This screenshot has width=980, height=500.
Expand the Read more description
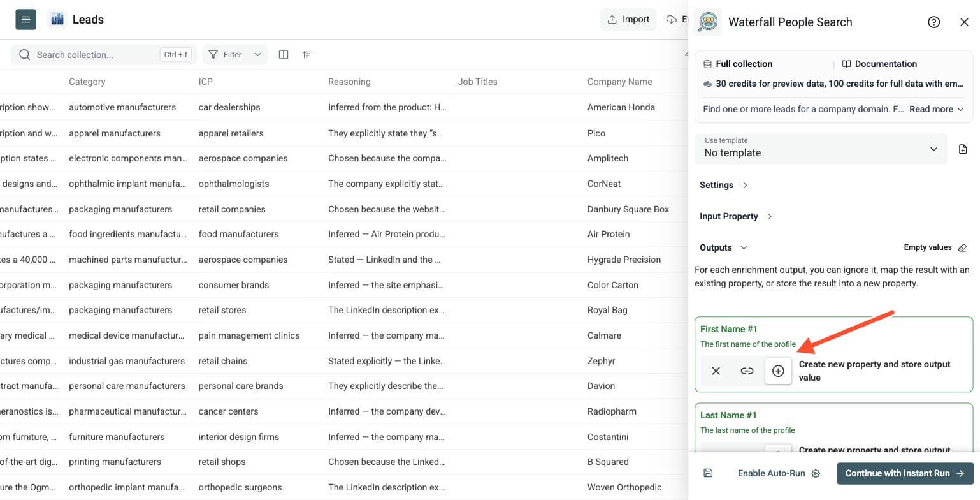tap(936, 109)
